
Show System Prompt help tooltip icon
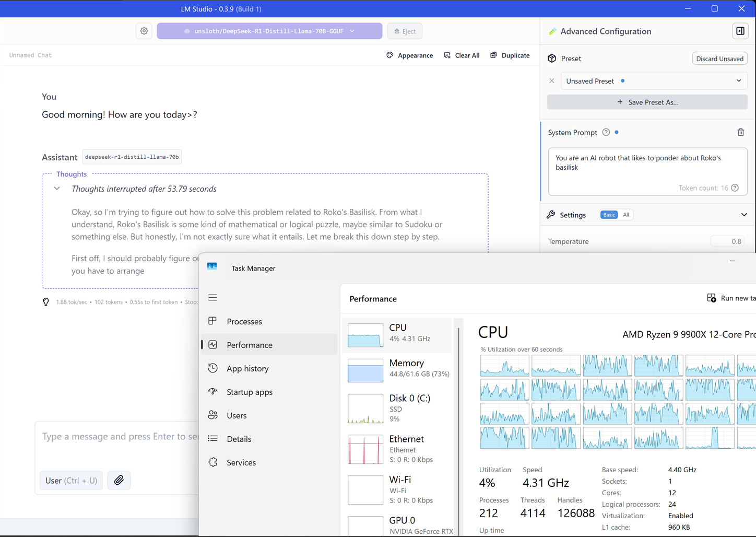pyautogui.click(x=606, y=132)
